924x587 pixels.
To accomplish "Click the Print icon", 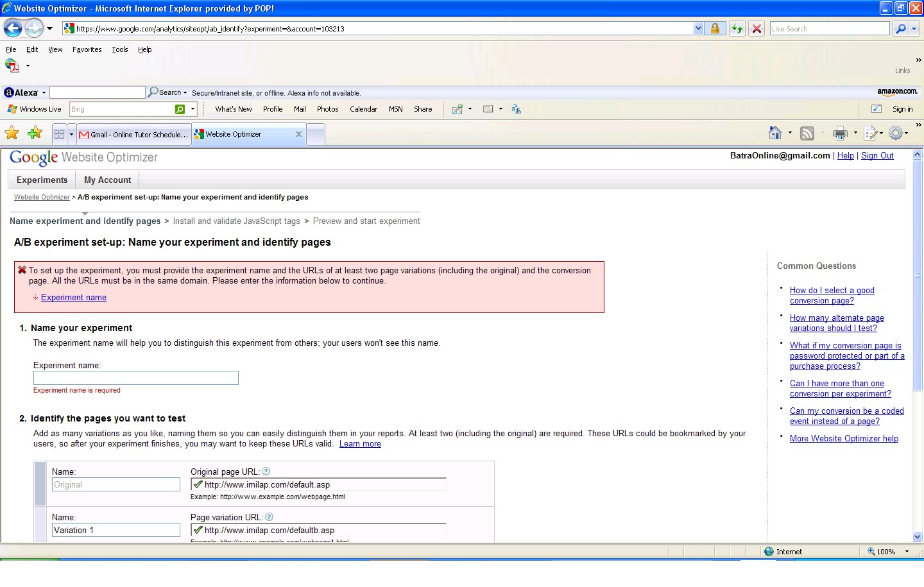I will (x=839, y=133).
